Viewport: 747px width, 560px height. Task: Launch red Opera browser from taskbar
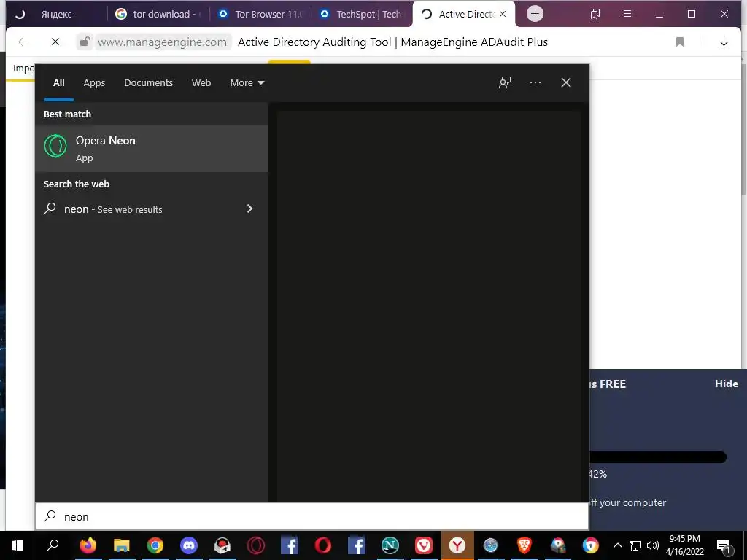[x=323, y=545]
